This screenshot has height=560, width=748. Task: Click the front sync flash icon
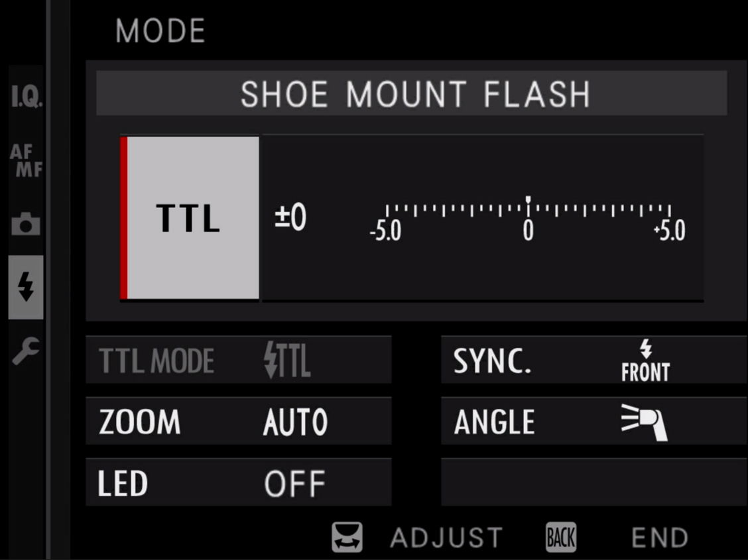point(645,361)
